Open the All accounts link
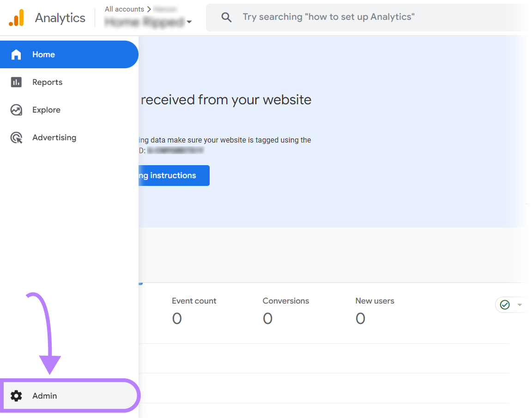This screenshot has height=418, width=532. pyautogui.click(x=125, y=9)
